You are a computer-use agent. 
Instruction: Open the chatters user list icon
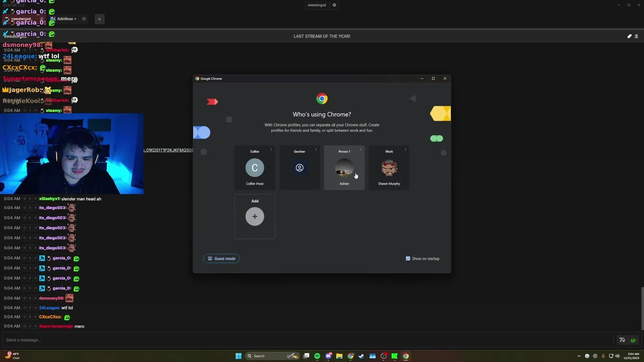(x=636, y=36)
